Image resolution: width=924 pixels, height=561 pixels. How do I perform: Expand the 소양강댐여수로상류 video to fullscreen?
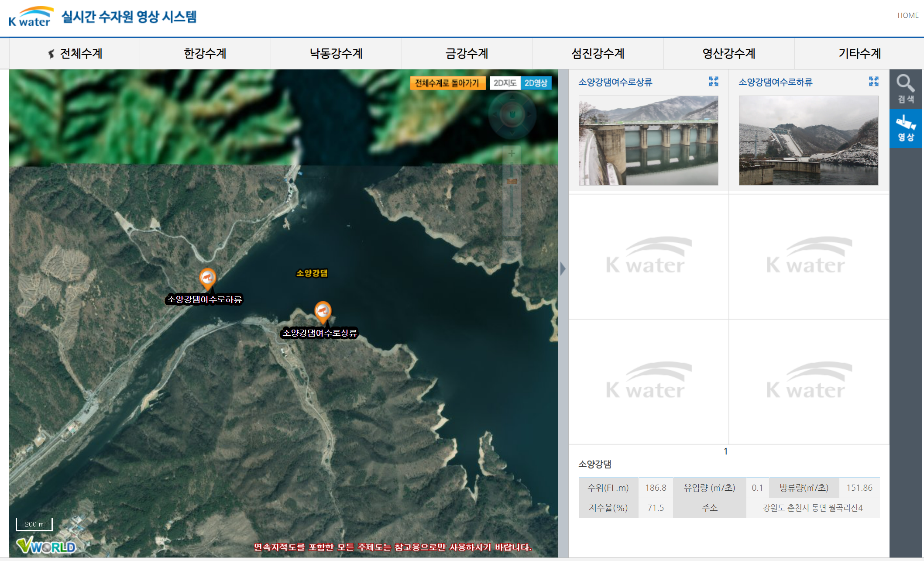(x=713, y=82)
